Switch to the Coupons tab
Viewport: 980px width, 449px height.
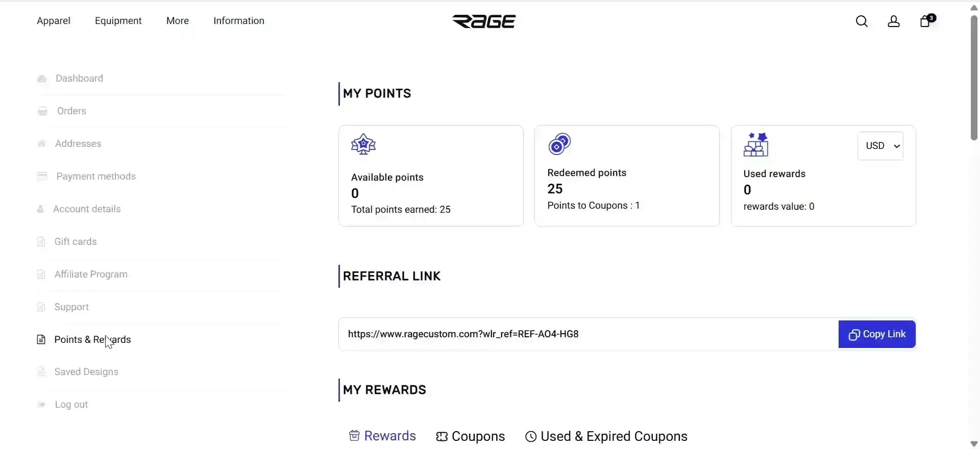click(x=471, y=436)
